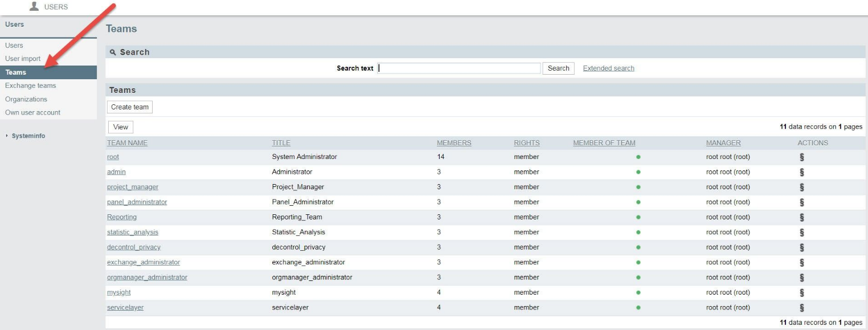
Task: Click § action icon in exchange_administrator row
Action: pos(802,263)
